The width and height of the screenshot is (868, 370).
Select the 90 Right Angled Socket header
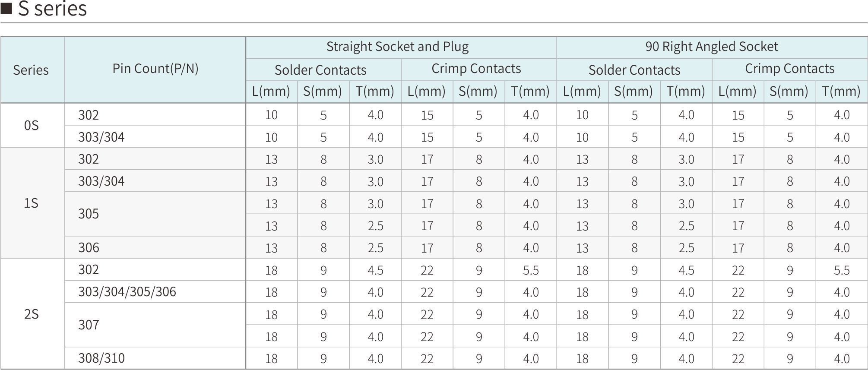point(712,47)
